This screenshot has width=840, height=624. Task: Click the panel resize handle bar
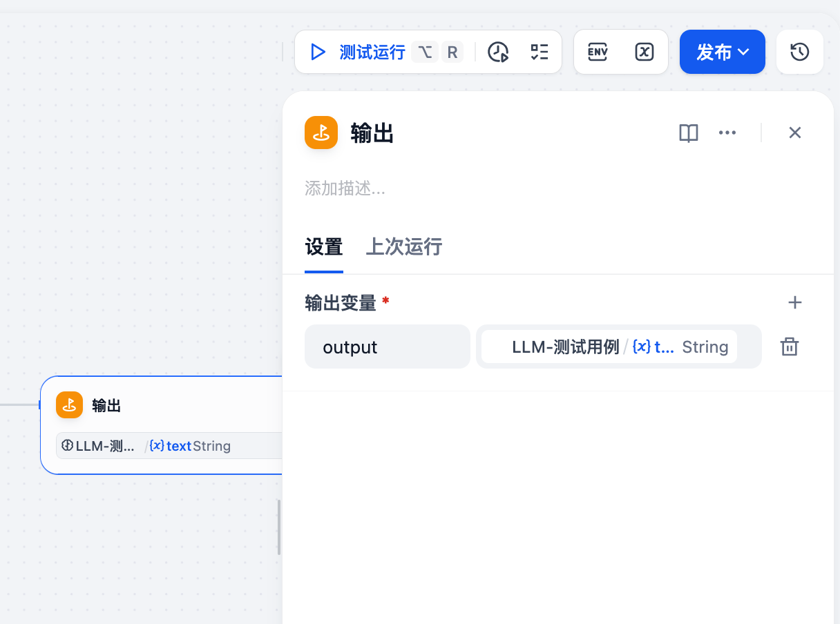279,527
